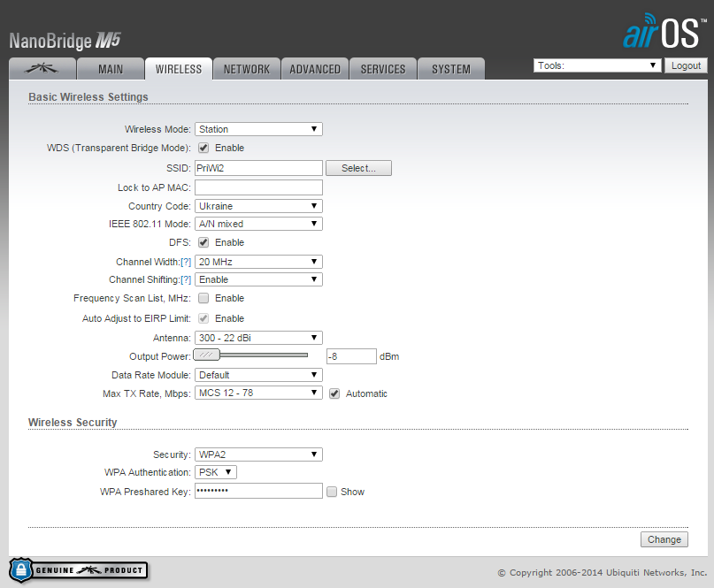Click the Logout button
This screenshot has width=714, height=588.
[x=686, y=65]
